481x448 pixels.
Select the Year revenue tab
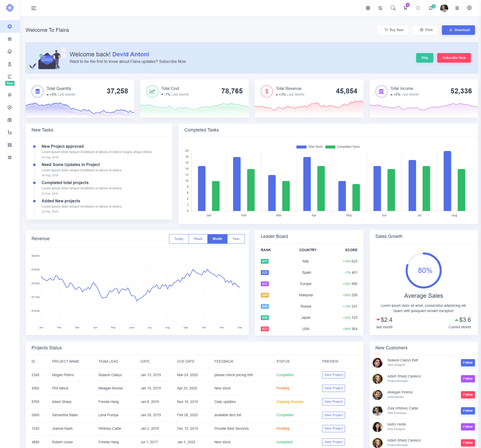[x=236, y=239]
